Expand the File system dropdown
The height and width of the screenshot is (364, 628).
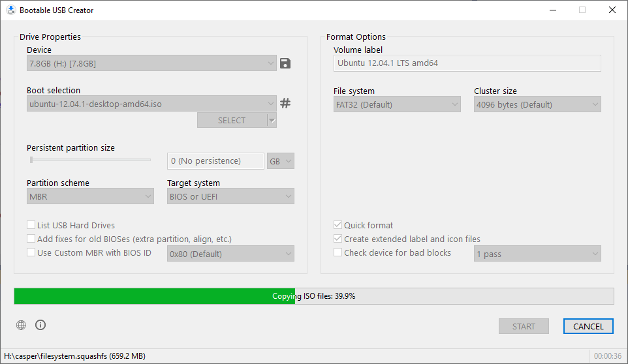click(x=397, y=104)
